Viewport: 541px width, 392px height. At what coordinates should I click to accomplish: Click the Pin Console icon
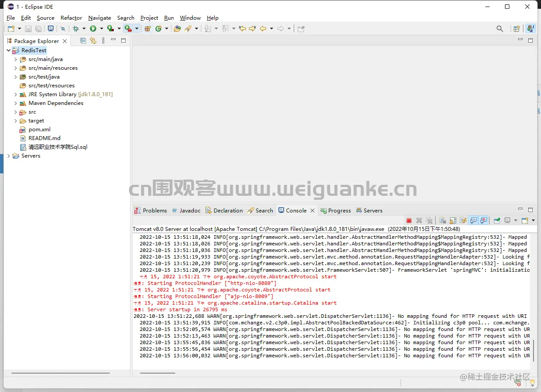click(x=497, y=220)
